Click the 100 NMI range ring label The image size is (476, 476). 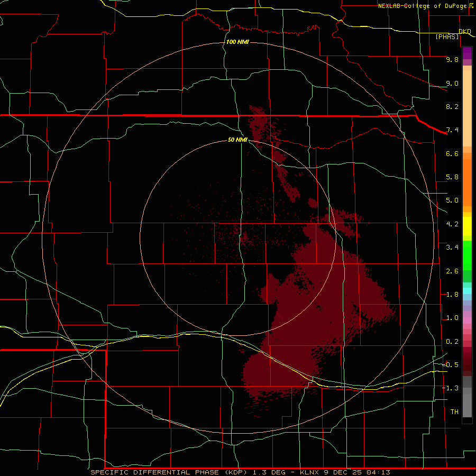pyautogui.click(x=237, y=42)
